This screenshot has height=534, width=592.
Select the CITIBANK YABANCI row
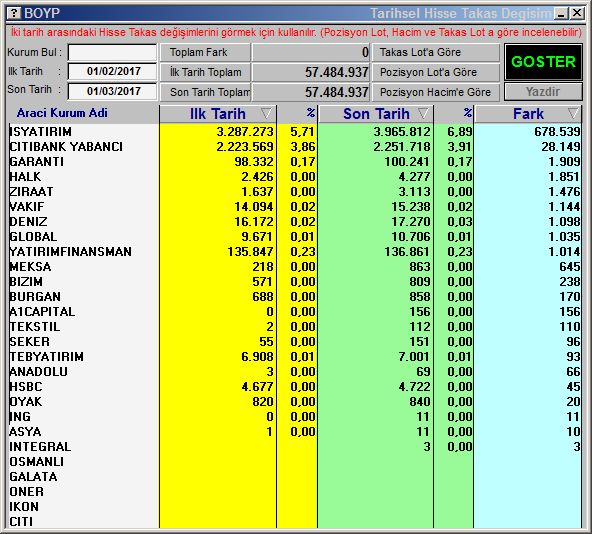tap(295, 147)
